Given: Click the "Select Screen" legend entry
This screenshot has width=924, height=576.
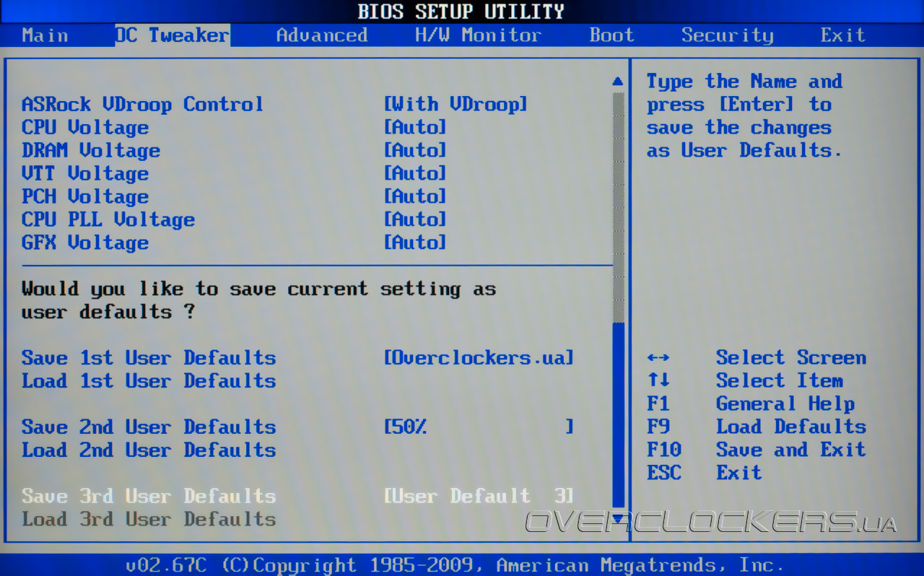Looking at the screenshot, I should click(790, 358).
